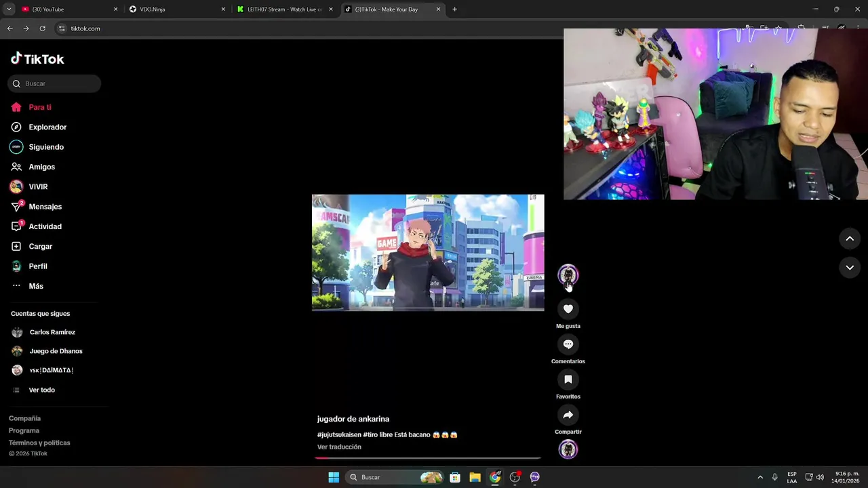Screen dimensions: 868x488
Task: Open the tab search dropdown arrow
Action: point(8,9)
